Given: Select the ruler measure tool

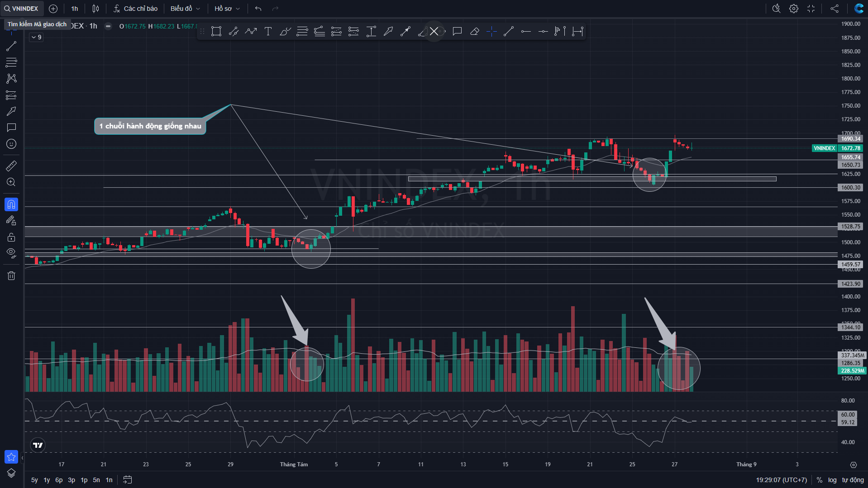Looking at the screenshot, I should [11, 166].
